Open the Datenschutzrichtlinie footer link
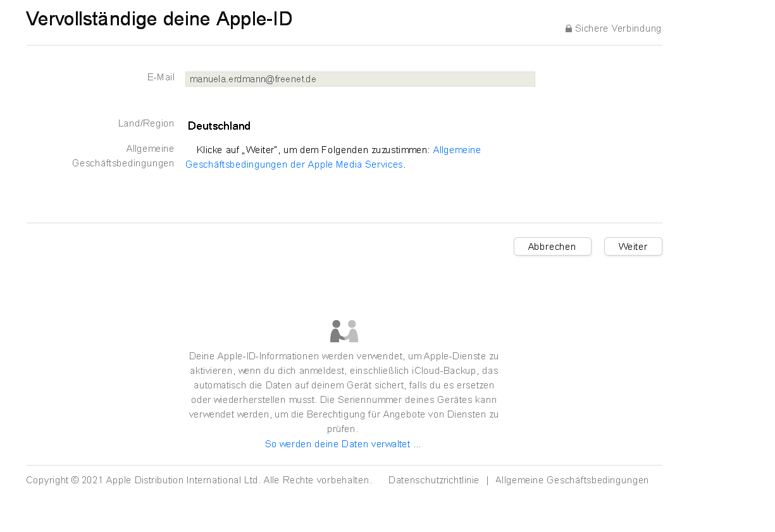The image size is (775, 532). (433, 480)
